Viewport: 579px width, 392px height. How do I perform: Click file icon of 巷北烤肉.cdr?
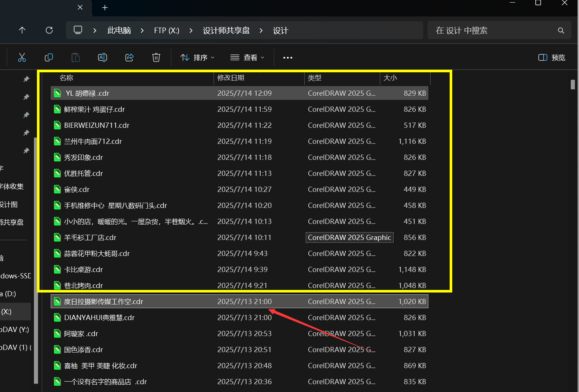pyautogui.click(x=57, y=285)
